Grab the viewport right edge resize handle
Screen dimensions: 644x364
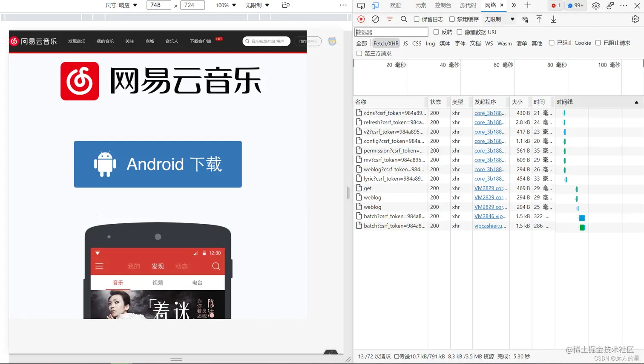coord(348,193)
